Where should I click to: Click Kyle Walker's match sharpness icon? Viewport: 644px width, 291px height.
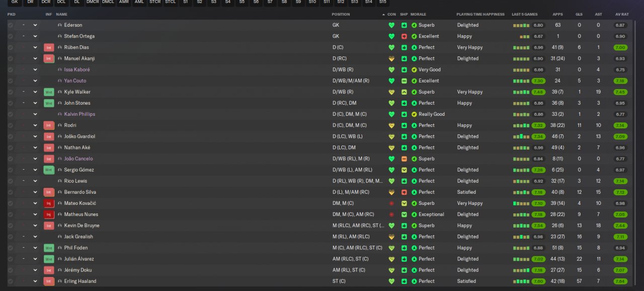404,92
